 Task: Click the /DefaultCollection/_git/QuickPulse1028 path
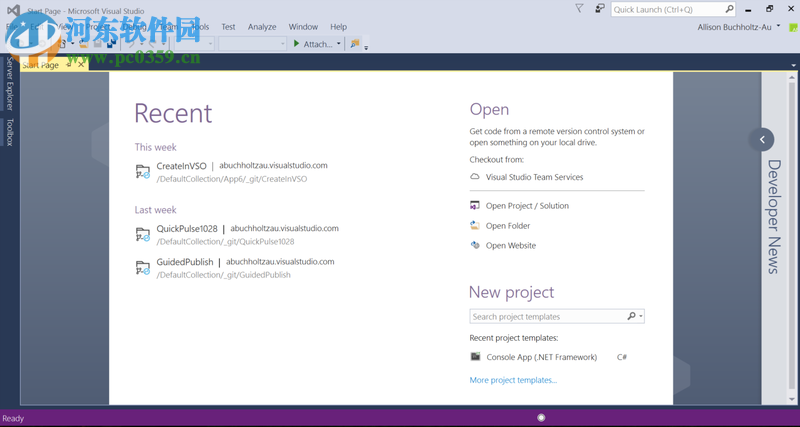pos(226,242)
